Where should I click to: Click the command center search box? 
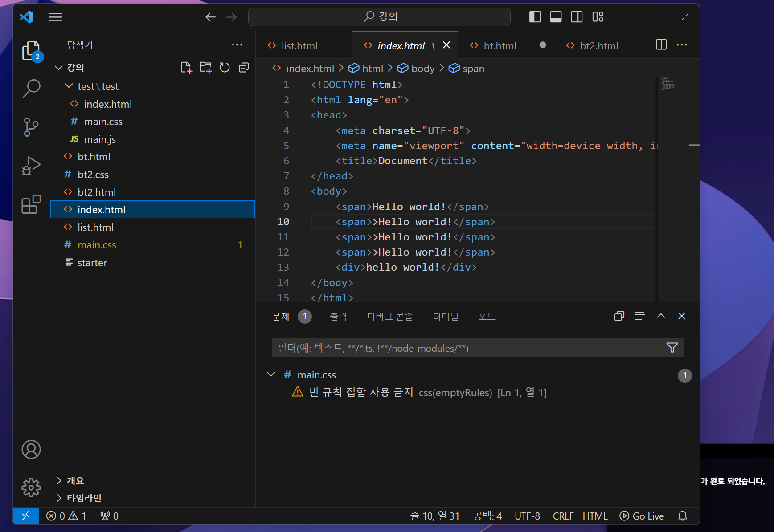point(379,17)
